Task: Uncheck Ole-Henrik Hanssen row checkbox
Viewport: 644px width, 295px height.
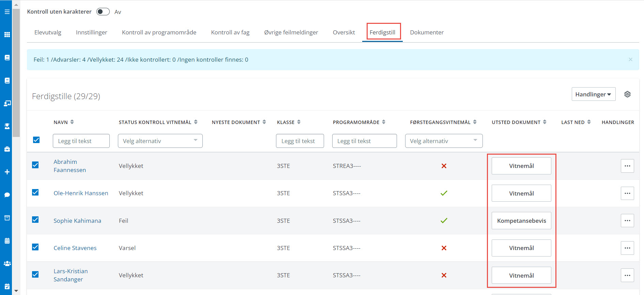Action: click(x=35, y=192)
